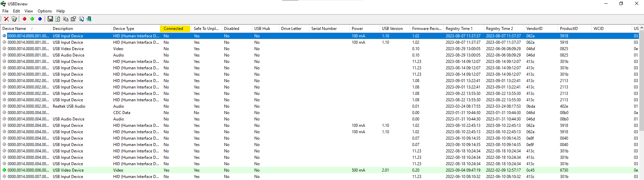Image resolution: width=644 pixels, height=180 pixels.
Task: Click the VendorID column header
Action: (534, 29)
